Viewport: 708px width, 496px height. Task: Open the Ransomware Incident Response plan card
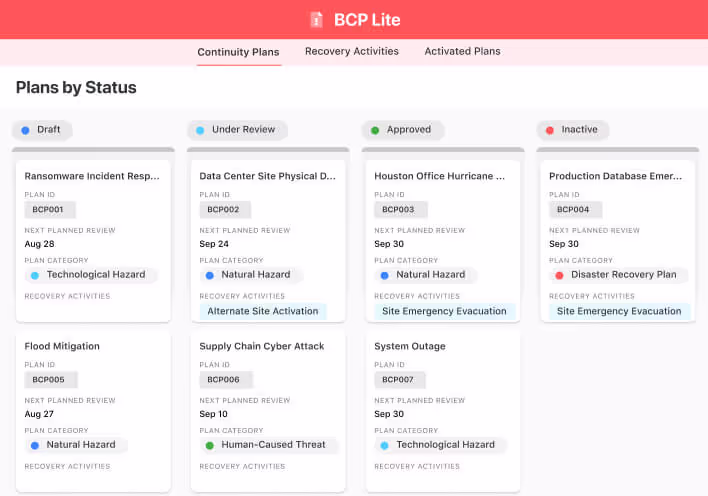coord(92,176)
